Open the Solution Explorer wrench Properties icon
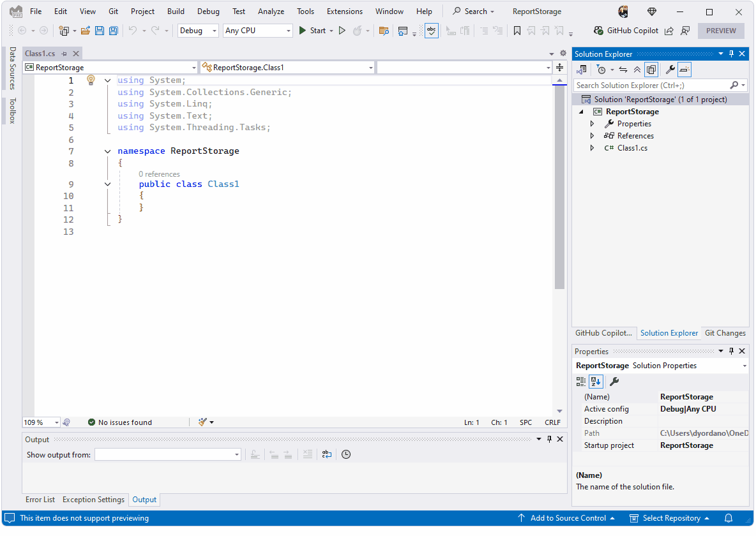756x536 pixels. [x=670, y=70]
